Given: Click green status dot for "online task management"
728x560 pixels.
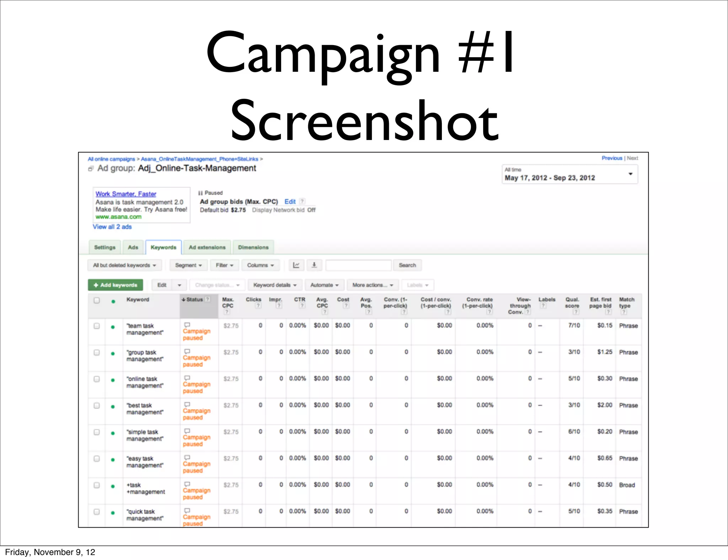Looking at the screenshot, I should [113, 380].
